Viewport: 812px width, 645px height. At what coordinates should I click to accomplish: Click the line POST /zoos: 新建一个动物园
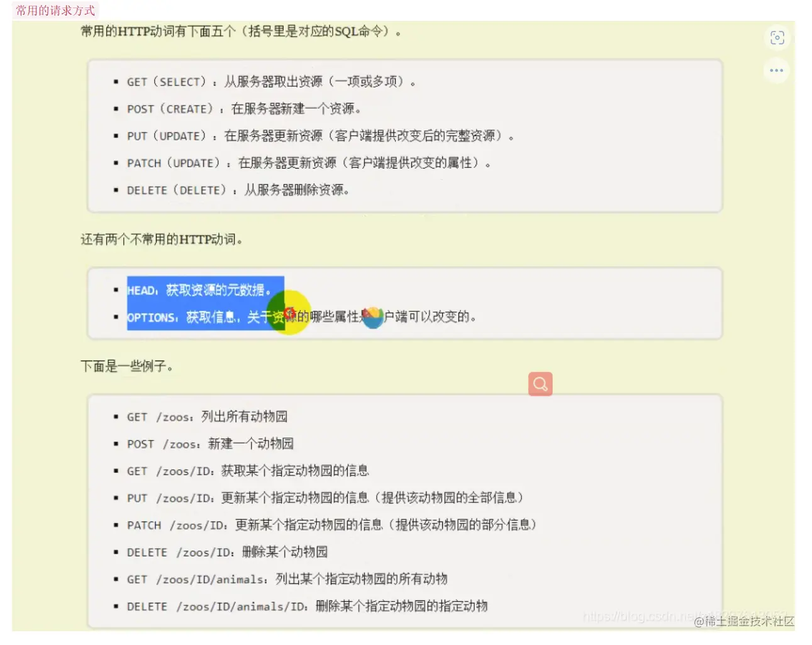point(211,444)
